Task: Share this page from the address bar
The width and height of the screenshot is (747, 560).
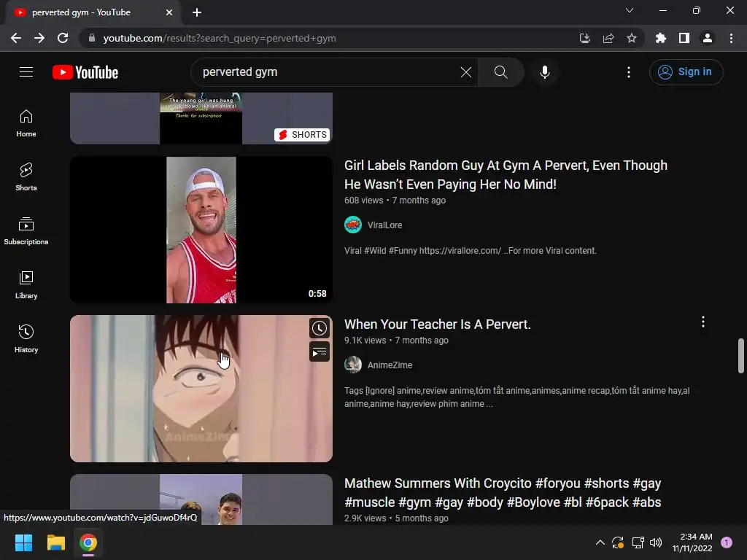Action: pos(608,38)
